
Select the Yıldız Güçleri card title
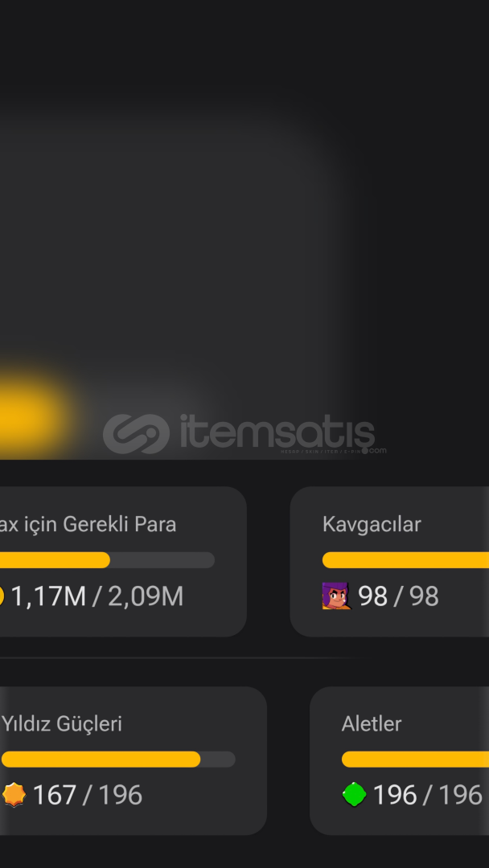(62, 724)
